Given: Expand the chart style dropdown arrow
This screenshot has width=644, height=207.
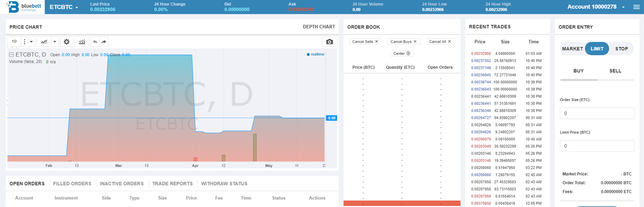Looking at the screenshot, I should pyautogui.click(x=55, y=41).
